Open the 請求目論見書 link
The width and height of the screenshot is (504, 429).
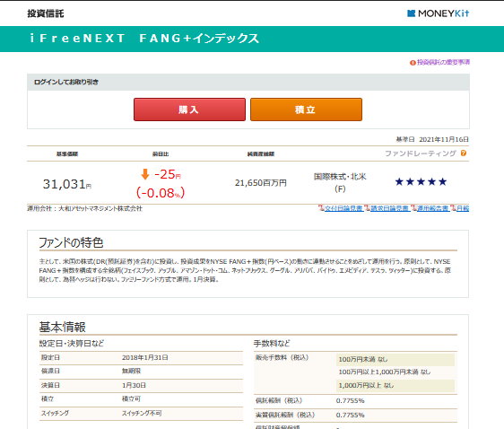click(390, 208)
